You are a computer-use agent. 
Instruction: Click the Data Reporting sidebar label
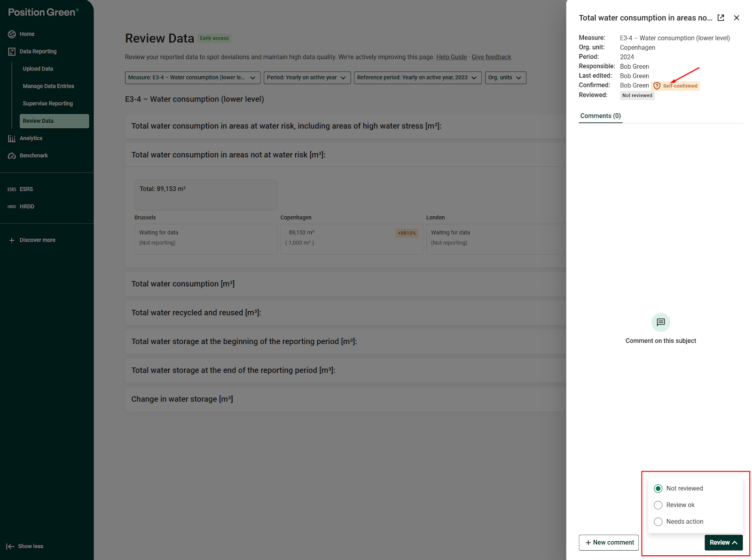point(38,52)
